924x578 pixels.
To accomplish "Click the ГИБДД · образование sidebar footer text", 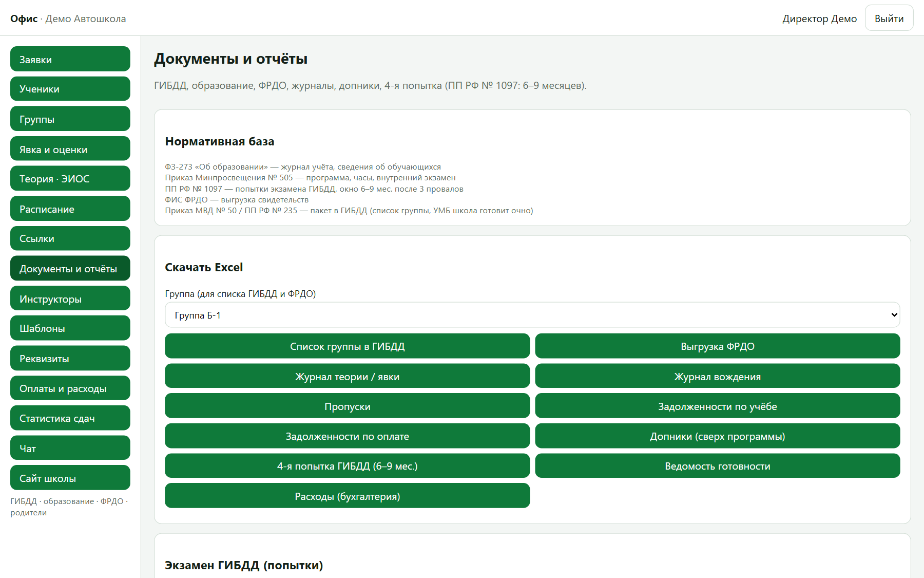I will click(69, 507).
